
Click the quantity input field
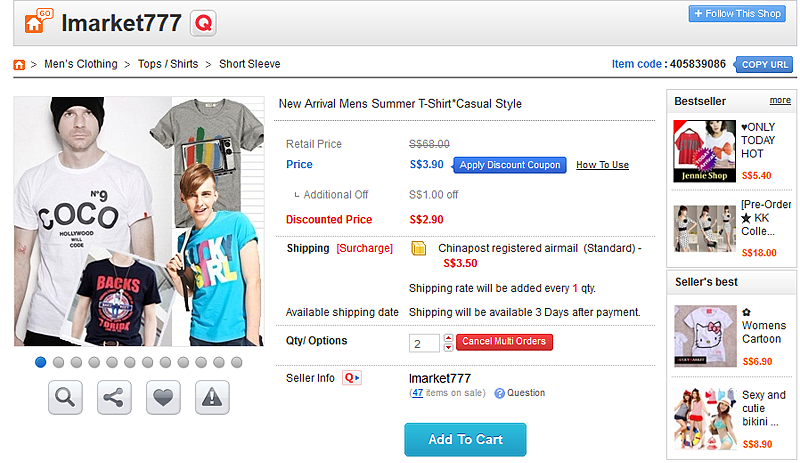point(423,343)
